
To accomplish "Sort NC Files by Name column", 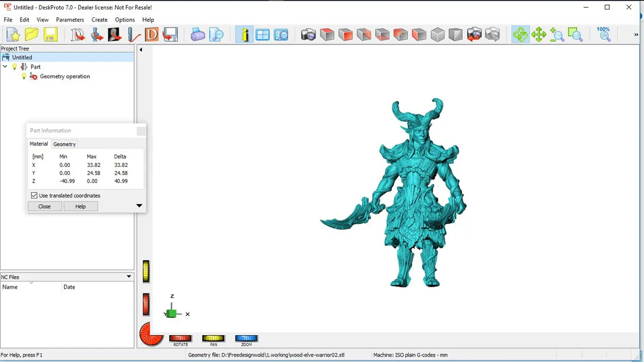I will tap(31, 287).
